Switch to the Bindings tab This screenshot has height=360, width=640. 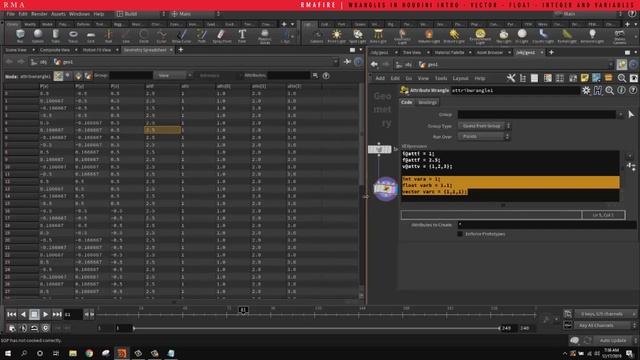coord(427,102)
